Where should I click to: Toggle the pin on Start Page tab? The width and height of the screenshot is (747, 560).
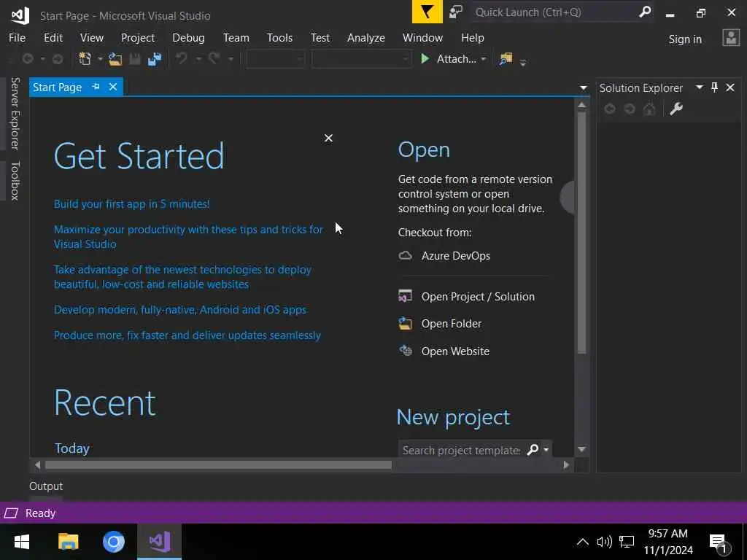tap(96, 87)
